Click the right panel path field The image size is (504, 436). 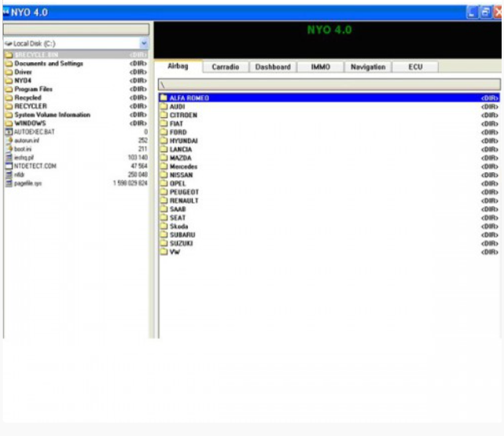click(329, 85)
